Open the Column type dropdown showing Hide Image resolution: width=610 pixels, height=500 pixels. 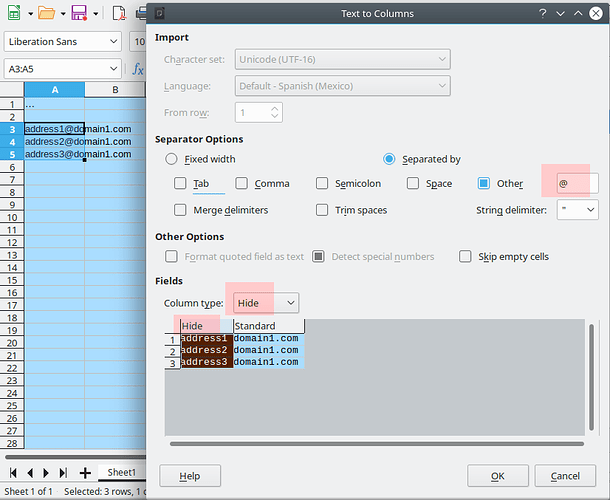tap(266, 303)
